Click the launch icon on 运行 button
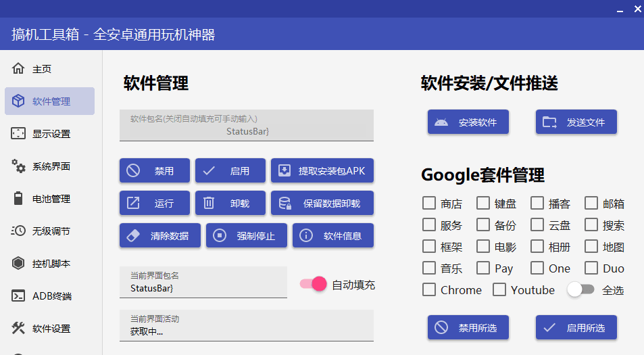Viewport: 644px width, 355px height. pyautogui.click(x=133, y=203)
